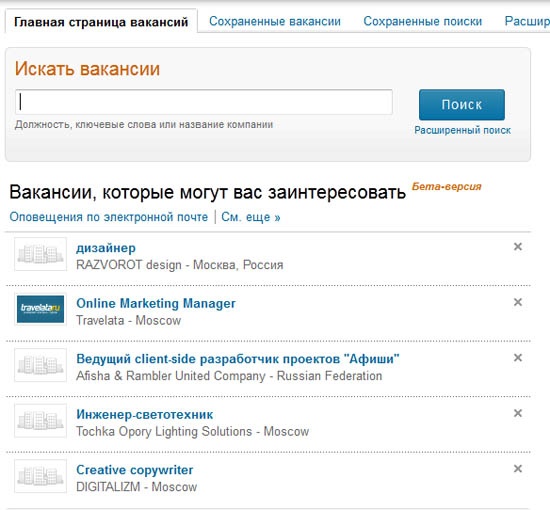Viewport: 550px width, 510px height.
Task: Select the Главная страница вакансий tab
Action: click(101, 22)
